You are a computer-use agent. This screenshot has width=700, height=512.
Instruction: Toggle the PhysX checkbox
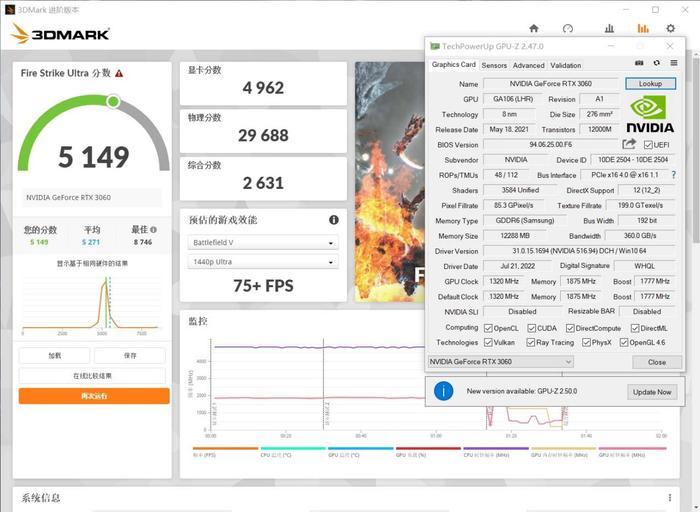[x=586, y=342]
